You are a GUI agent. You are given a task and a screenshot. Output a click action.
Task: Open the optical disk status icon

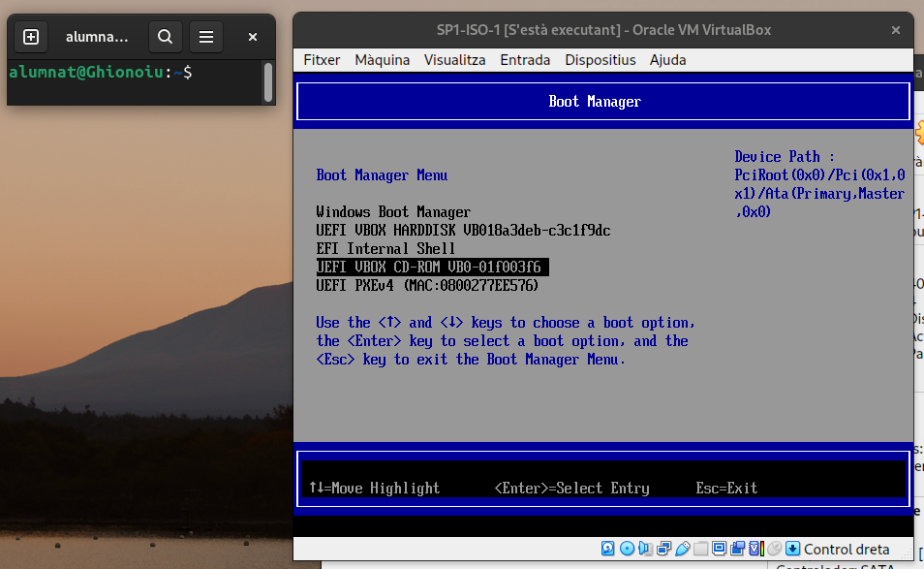click(627, 550)
